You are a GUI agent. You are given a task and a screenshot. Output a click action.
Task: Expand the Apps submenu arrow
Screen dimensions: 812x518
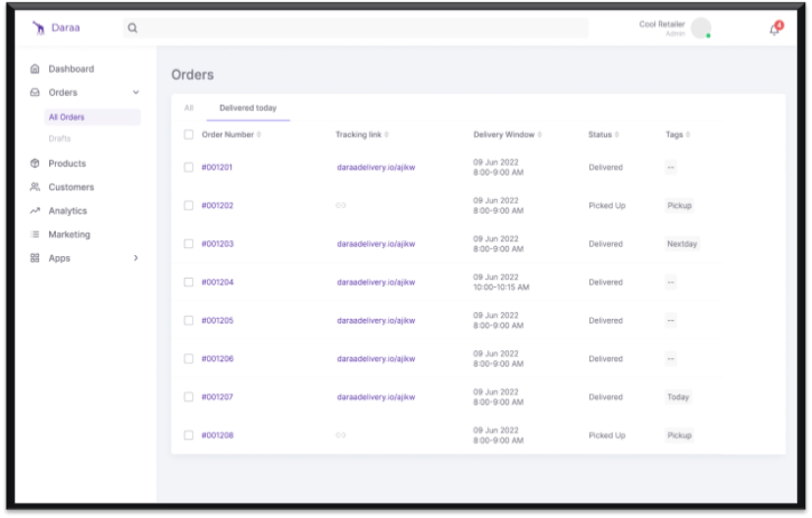pyautogui.click(x=135, y=258)
